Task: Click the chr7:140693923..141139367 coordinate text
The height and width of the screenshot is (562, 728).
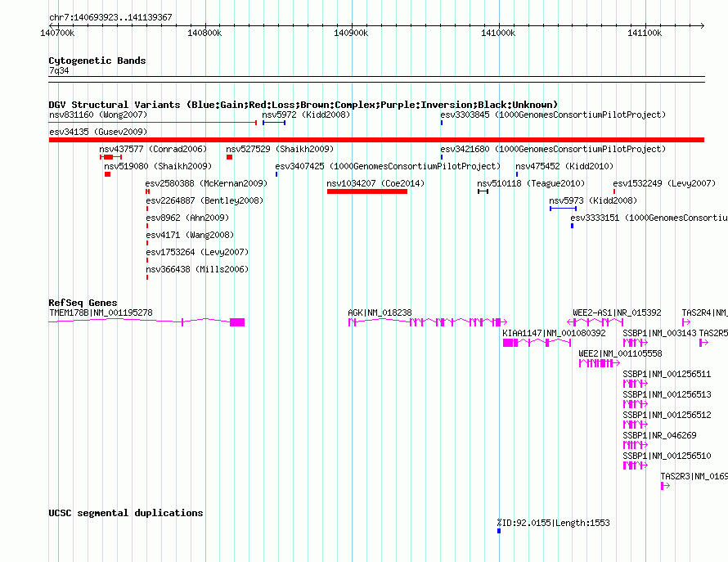Action: [110, 18]
